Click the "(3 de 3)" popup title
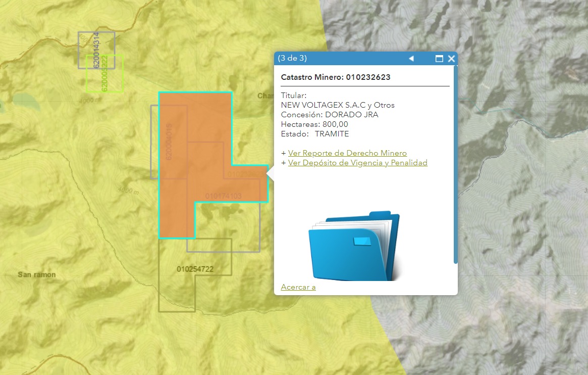The image size is (588, 375). click(292, 58)
